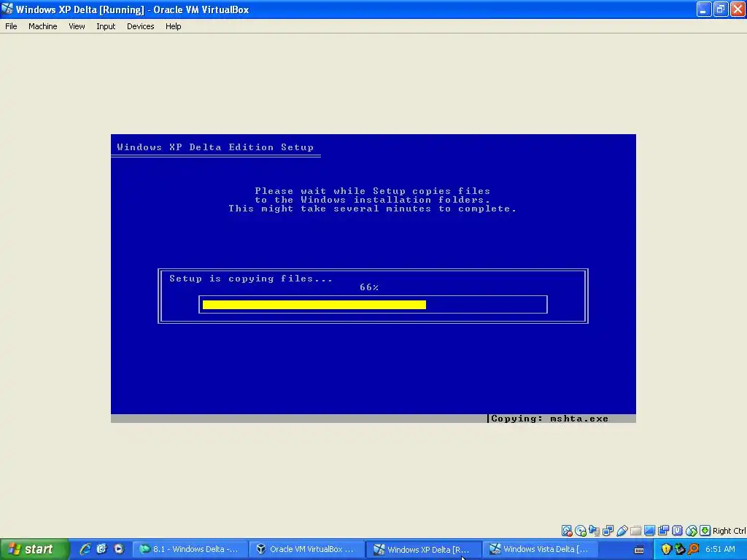
Task: Restore down the VirtualBox window
Action: pyautogui.click(x=721, y=9)
